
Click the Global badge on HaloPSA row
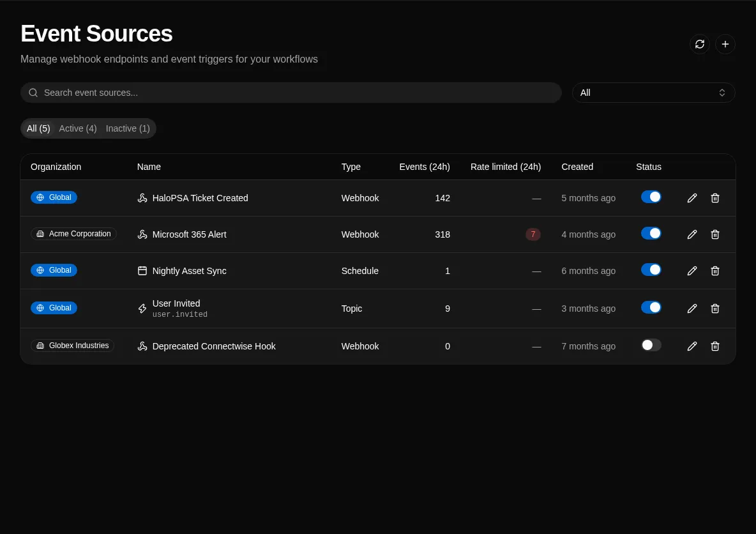click(54, 197)
